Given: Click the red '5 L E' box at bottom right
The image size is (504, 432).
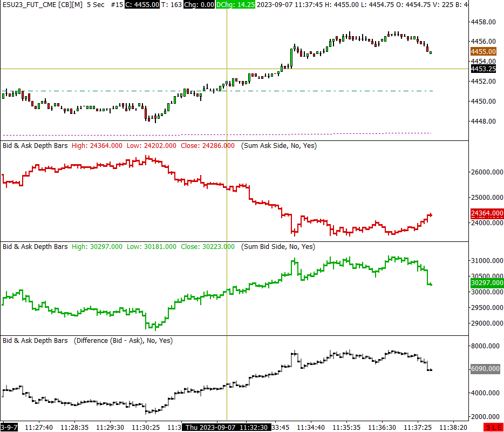Looking at the screenshot, I should click(494, 428).
